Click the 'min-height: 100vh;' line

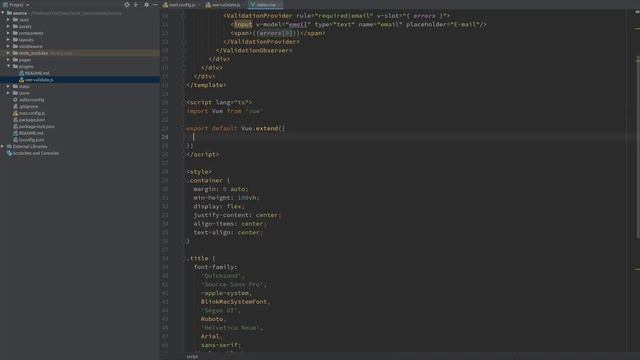(227, 198)
